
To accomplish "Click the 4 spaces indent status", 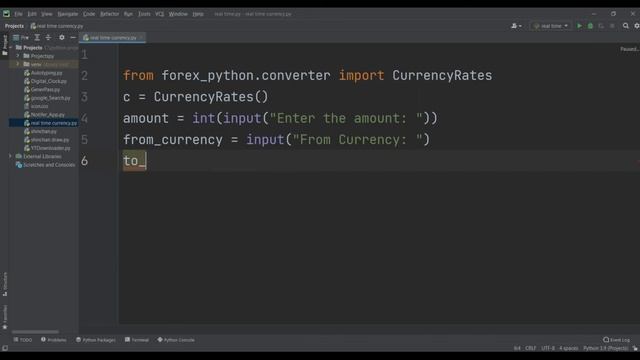I will (569, 348).
